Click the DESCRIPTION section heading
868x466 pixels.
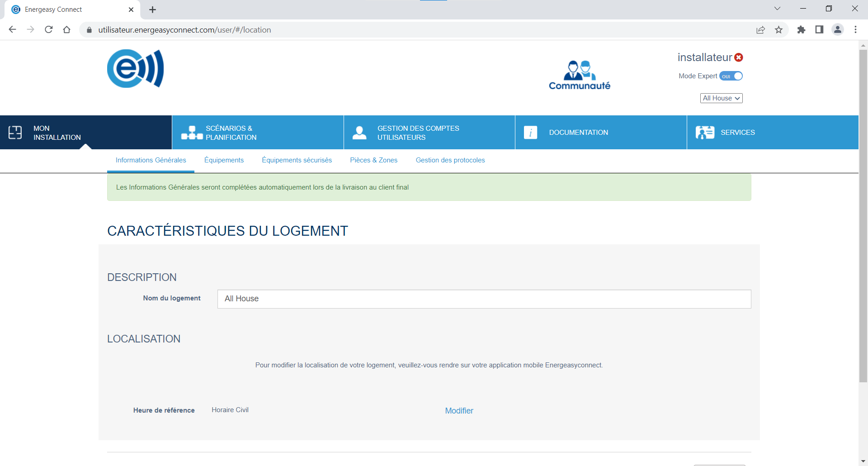pyautogui.click(x=142, y=277)
